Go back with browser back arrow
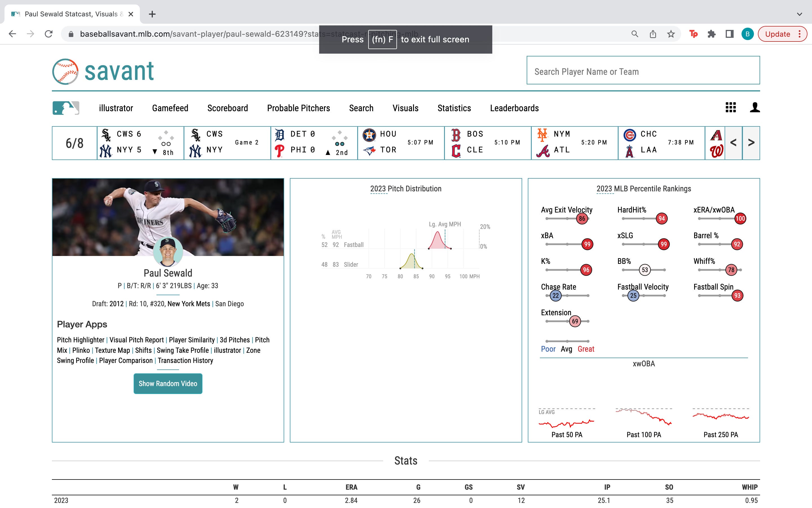812x508 pixels. pyautogui.click(x=12, y=34)
